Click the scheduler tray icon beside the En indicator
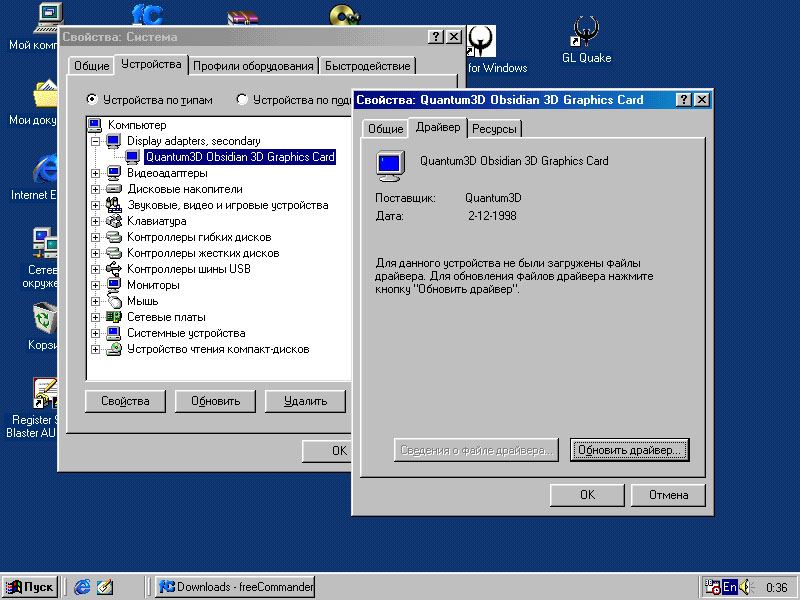Image resolution: width=800 pixels, height=600 pixels. pyautogui.click(x=713, y=587)
